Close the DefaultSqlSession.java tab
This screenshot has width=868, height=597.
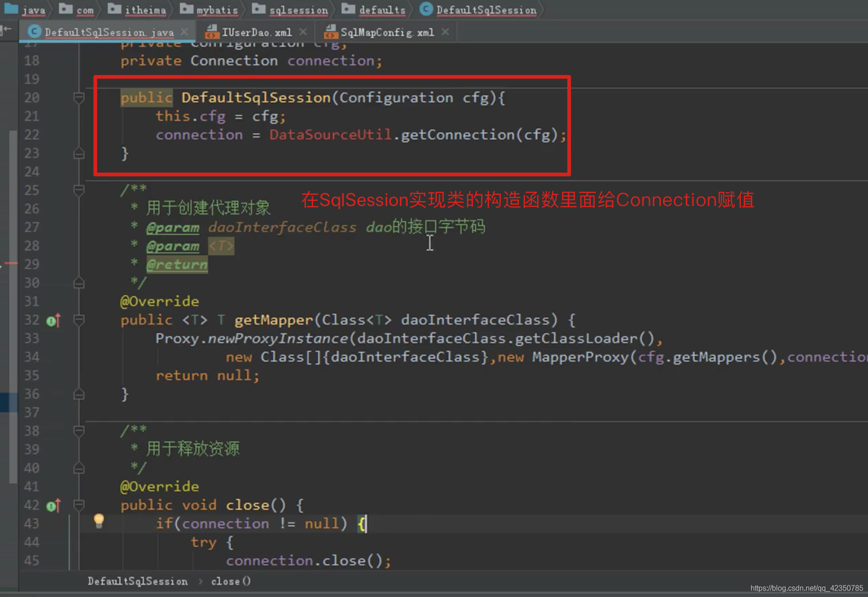pos(184,31)
